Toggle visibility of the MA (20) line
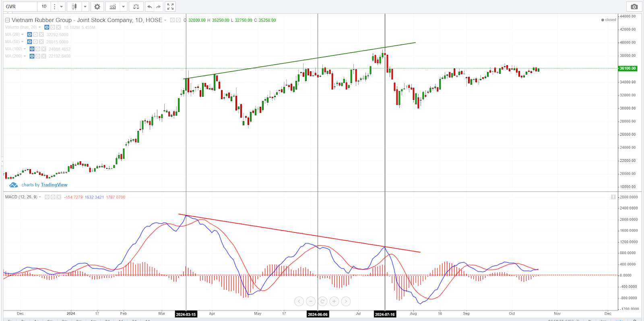Screen dimensions: 644x321 coord(29,35)
